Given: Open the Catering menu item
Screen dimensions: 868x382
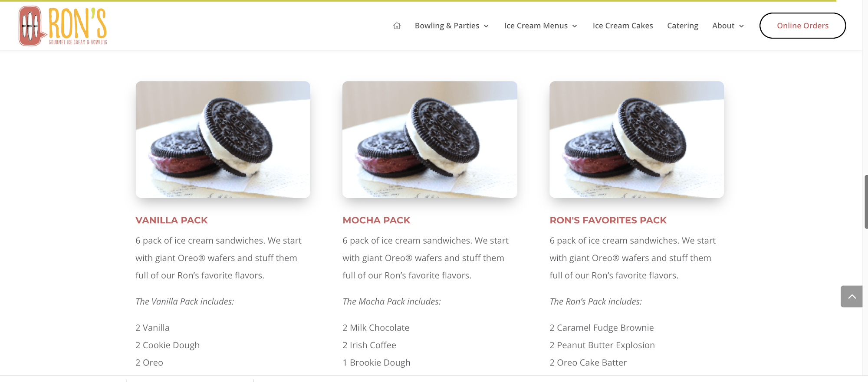Looking at the screenshot, I should pos(683,26).
